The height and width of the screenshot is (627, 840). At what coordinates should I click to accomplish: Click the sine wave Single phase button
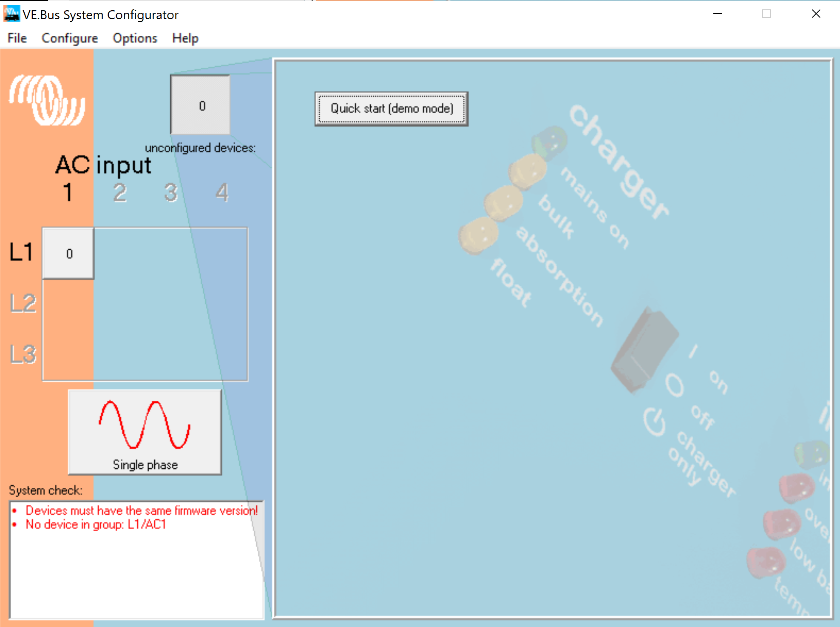point(145,432)
